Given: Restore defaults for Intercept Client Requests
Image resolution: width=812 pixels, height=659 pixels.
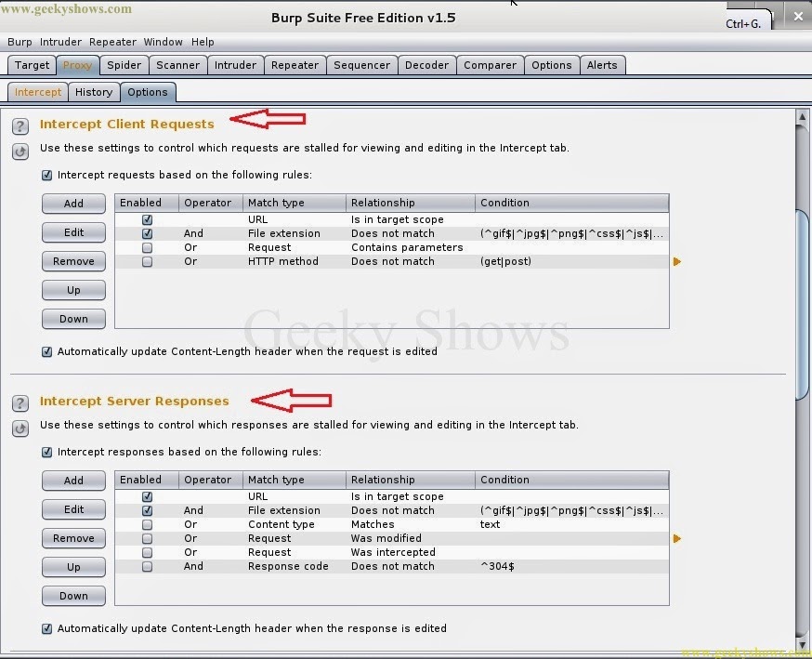Looking at the screenshot, I should coord(20,152).
